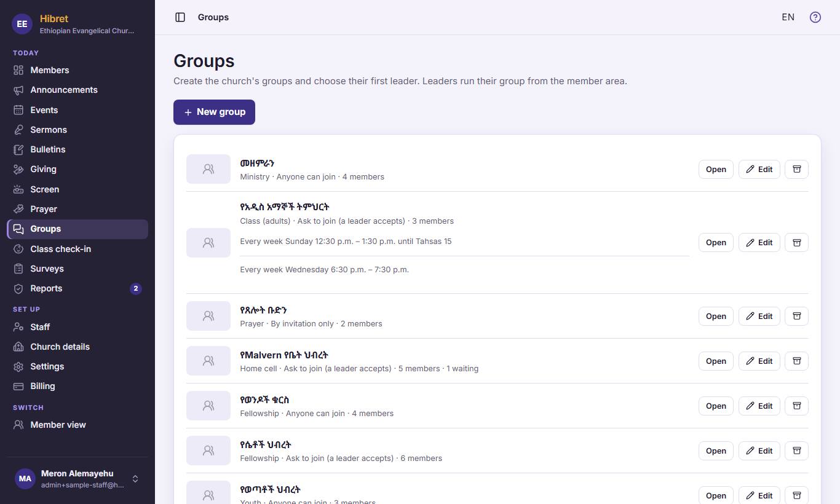840x504 pixels.
Task: Archive the የጸሎት ቡድን group
Action: point(796,316)
